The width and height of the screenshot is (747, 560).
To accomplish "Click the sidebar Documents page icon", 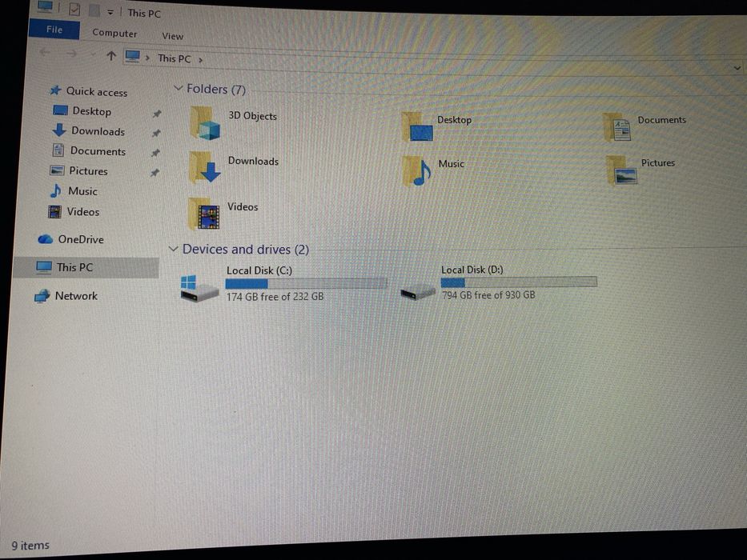I will coord(58,150).
